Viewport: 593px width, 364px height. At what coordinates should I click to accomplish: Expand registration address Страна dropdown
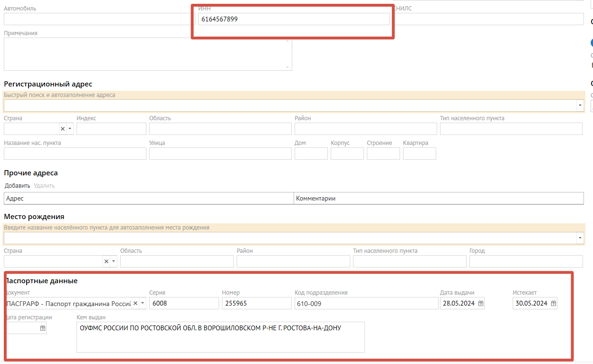click(x=70, y=129)
